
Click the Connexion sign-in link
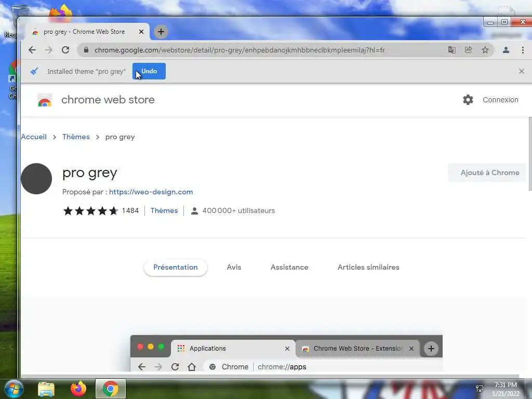click(x=500, y=100)
